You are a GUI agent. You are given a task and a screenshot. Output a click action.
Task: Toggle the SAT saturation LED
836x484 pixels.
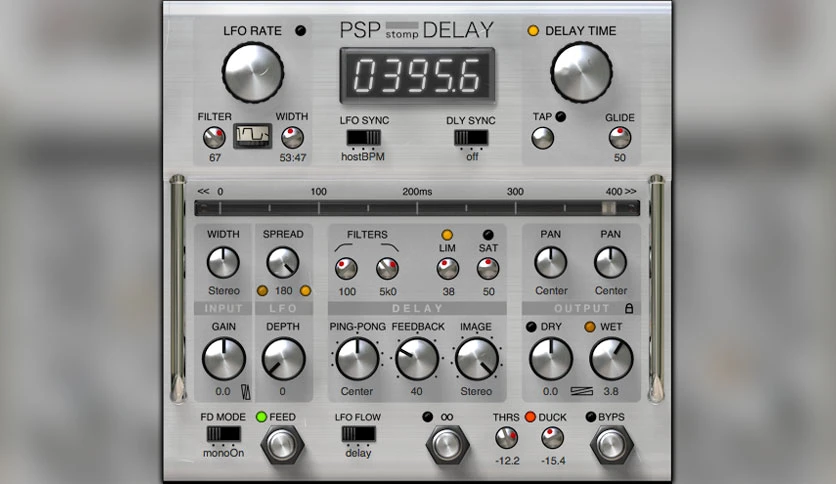[488, 235]
